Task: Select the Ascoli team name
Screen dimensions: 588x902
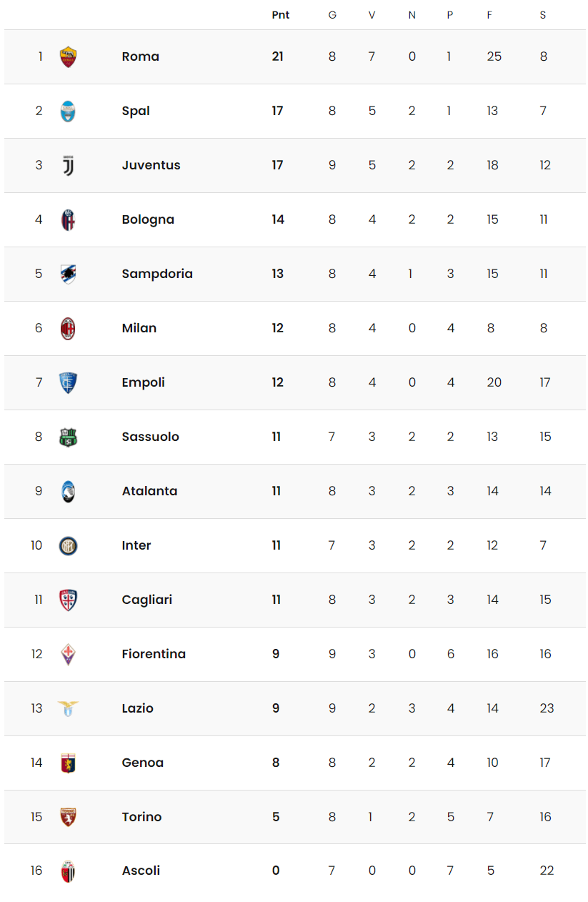Action: click(x=141, y=871)
